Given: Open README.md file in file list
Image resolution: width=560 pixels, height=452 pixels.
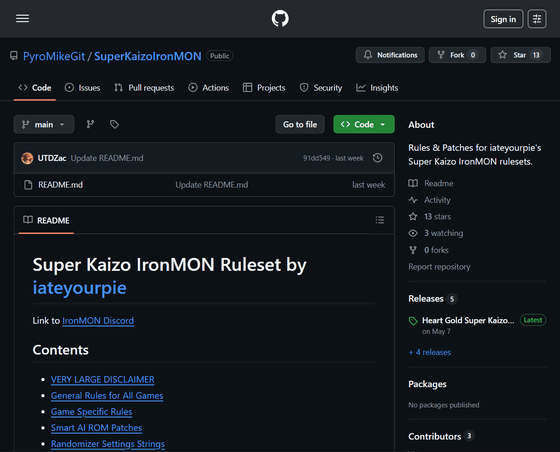Looking at the screenshot, I should click(60, 185).
